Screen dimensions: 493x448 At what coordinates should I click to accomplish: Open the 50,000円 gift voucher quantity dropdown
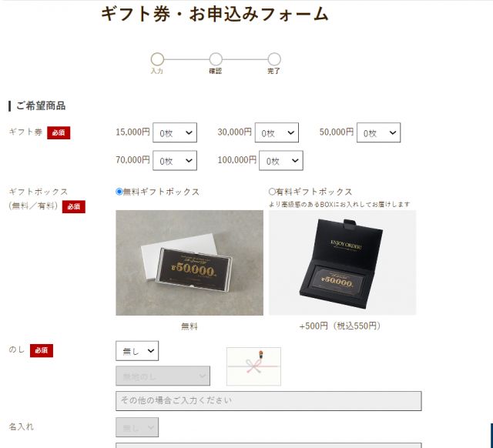pos(378,132)
